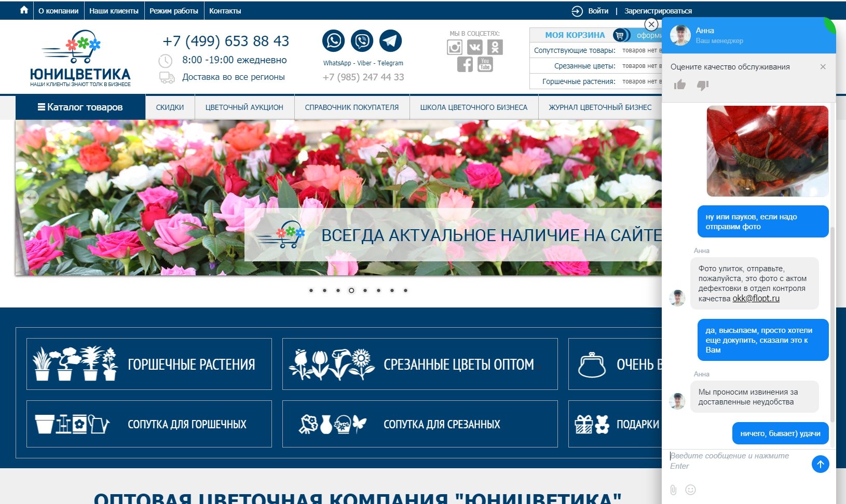The image size is (846, 504).
Task: Click the chat message input field
Action: coord(737,461)
